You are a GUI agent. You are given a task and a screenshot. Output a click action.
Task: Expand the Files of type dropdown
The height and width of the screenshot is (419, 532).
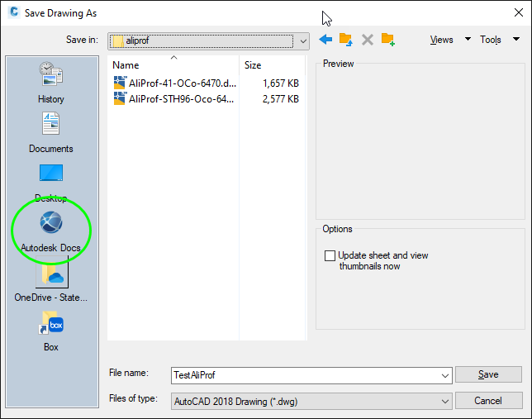pyautogui.click(x=445, y=400)
